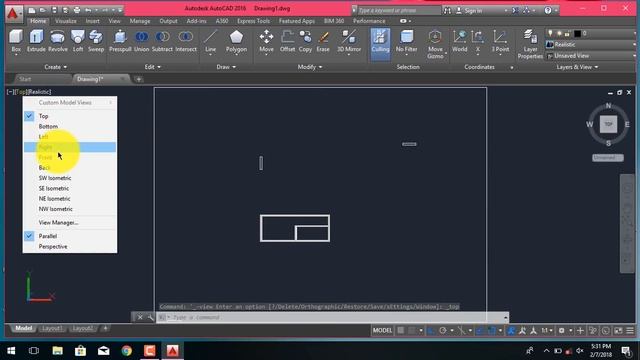
Task: Toggle MODEL space button in status bar
Action: 382,330
